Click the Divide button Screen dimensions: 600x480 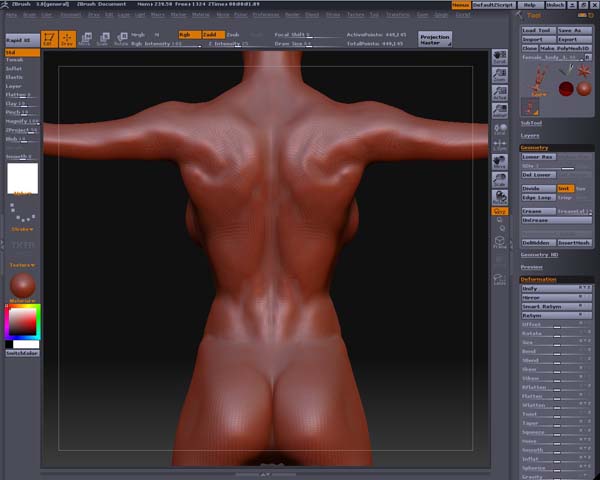click(x=539, y=189)
